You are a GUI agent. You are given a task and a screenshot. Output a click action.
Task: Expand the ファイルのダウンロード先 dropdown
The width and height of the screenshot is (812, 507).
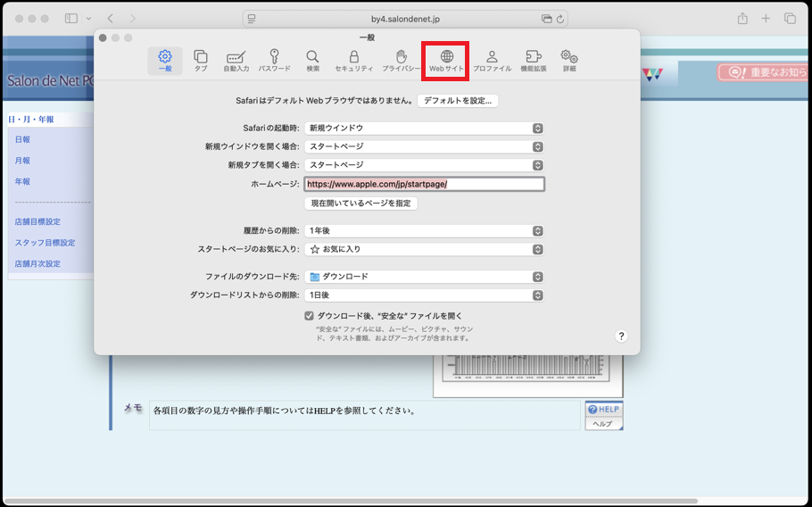point(424,277)
